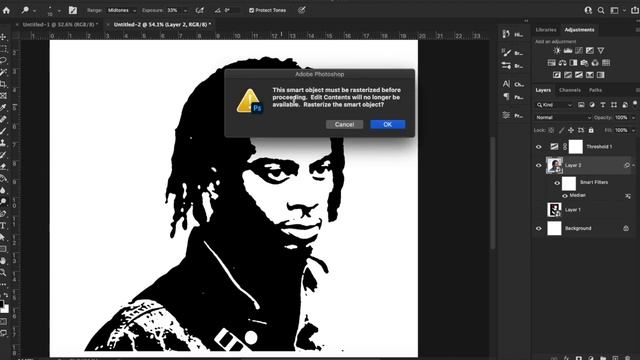Toggle airbrush mode in options bar

(200, 10)
